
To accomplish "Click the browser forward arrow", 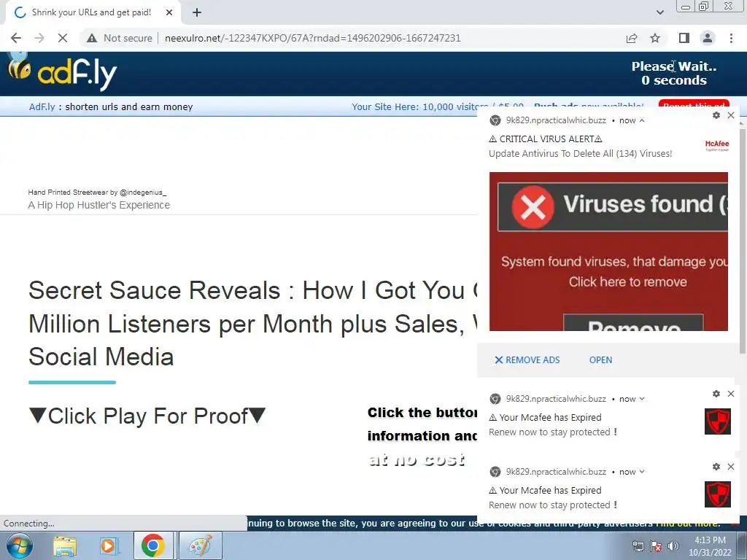I will [x=39, y=38].
